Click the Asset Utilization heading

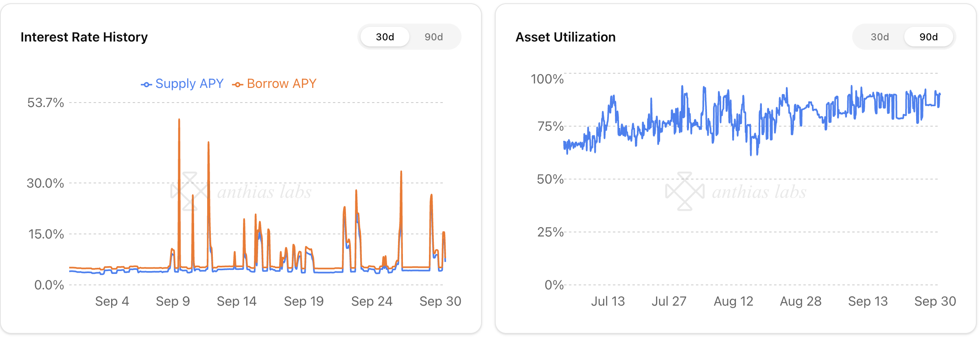565,37
